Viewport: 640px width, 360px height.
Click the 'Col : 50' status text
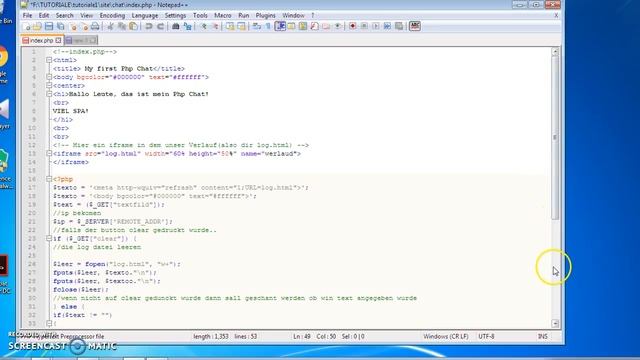[x=326, y=337]
